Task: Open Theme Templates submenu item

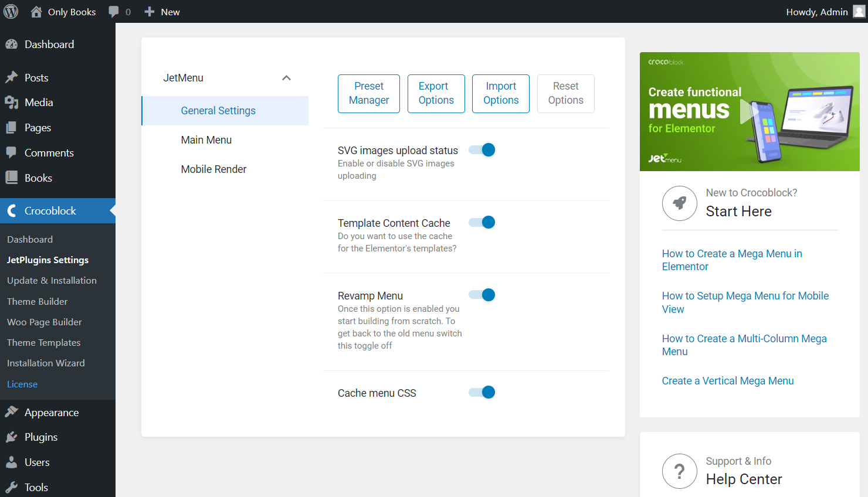Action: click(x=43, y=342)
